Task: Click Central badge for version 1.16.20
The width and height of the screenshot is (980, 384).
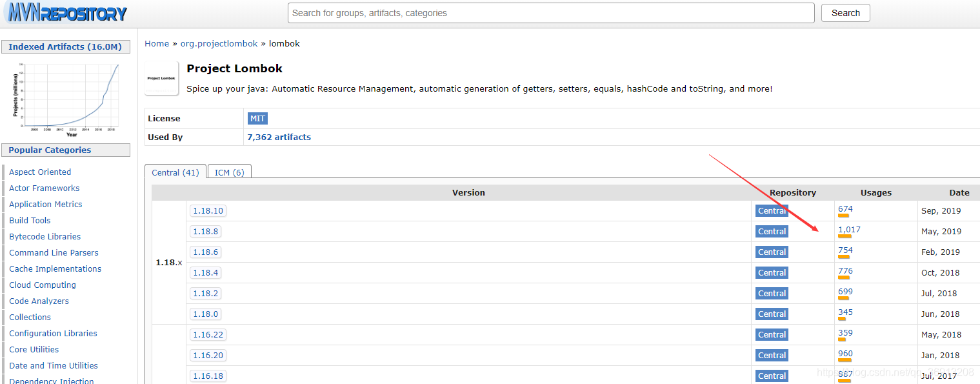Action: pos(772,355)
